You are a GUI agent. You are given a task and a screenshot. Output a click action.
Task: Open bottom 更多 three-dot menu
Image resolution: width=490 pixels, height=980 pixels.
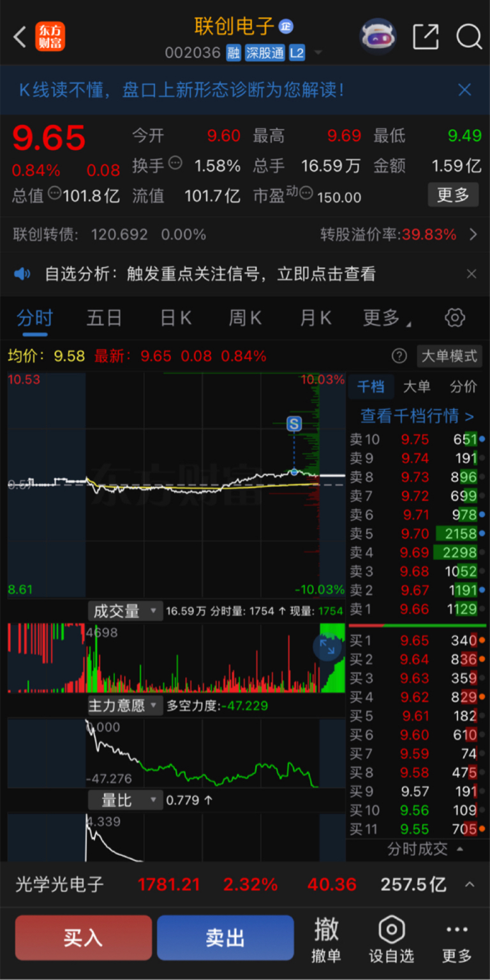[457, 940]
